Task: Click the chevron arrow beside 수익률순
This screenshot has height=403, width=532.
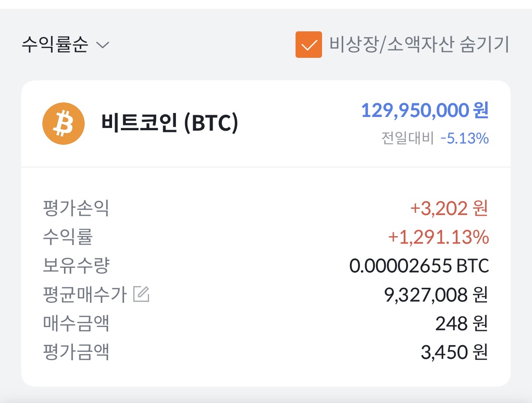Action: click(102, 45)
